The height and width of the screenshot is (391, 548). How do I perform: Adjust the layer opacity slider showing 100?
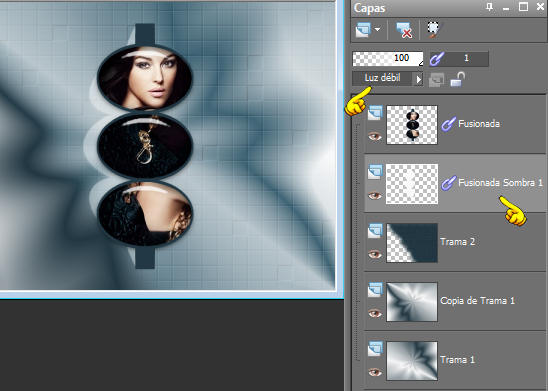tap(388, 58)
